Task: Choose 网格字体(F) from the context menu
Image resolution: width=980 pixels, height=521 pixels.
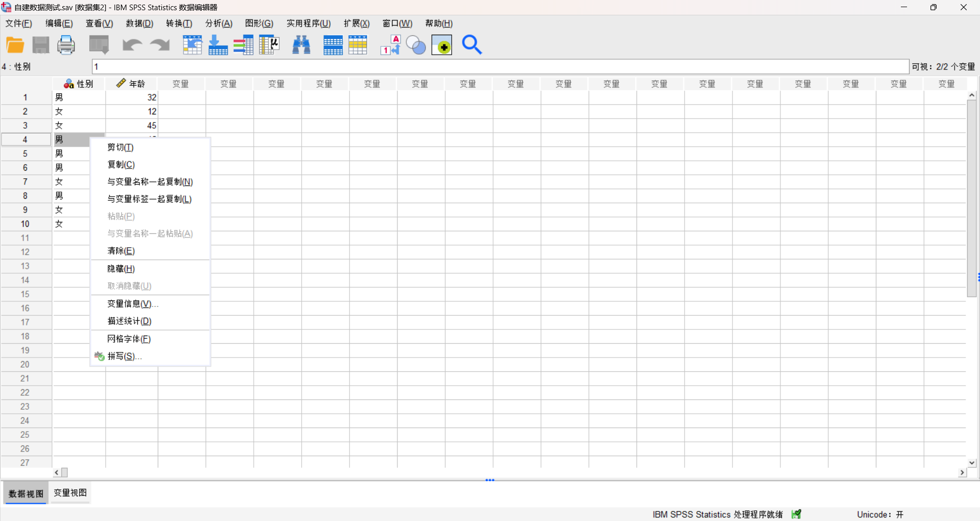Action: point(151,339)
